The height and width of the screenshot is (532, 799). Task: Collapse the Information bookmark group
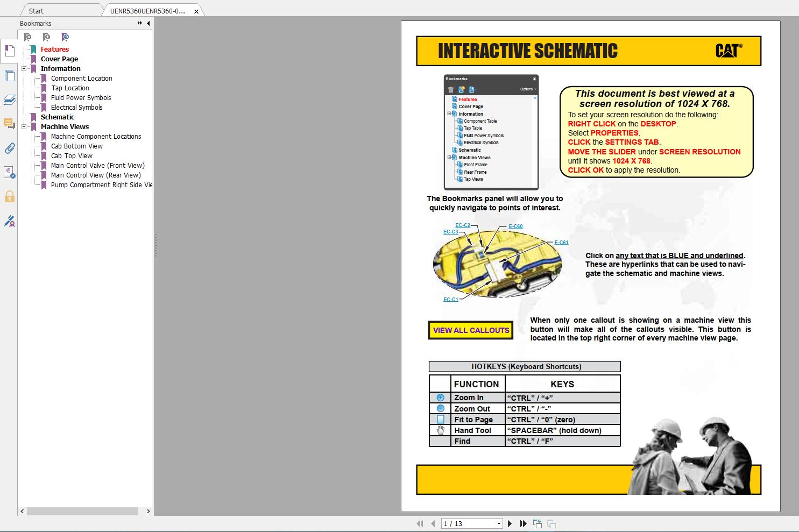tap(24, 68)
